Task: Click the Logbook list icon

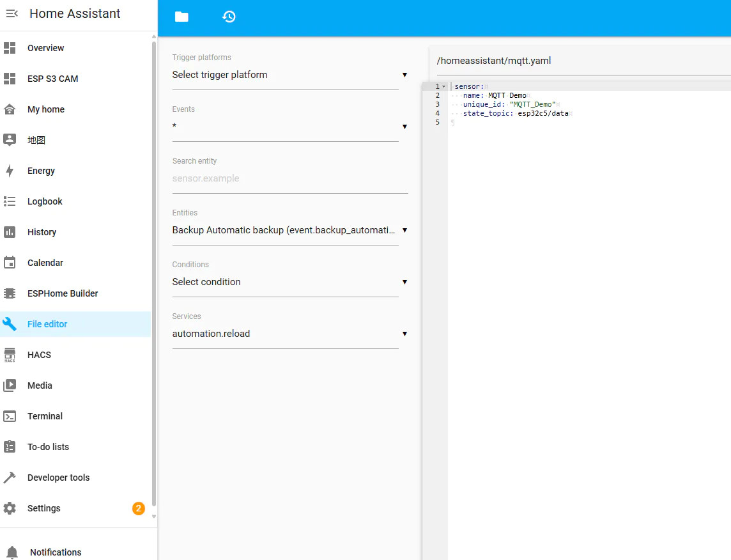Action: coord(10,201)
